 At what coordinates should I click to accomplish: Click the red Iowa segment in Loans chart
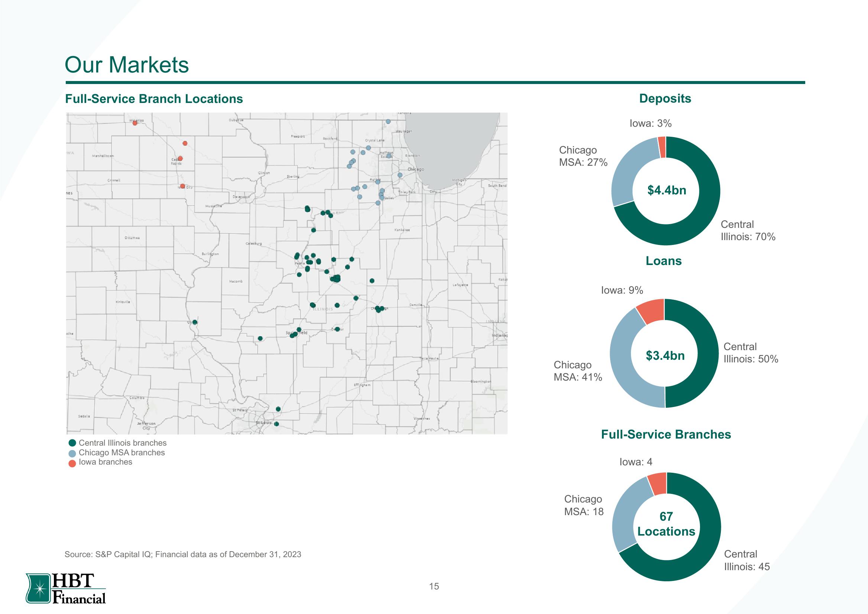coord(652,311)
